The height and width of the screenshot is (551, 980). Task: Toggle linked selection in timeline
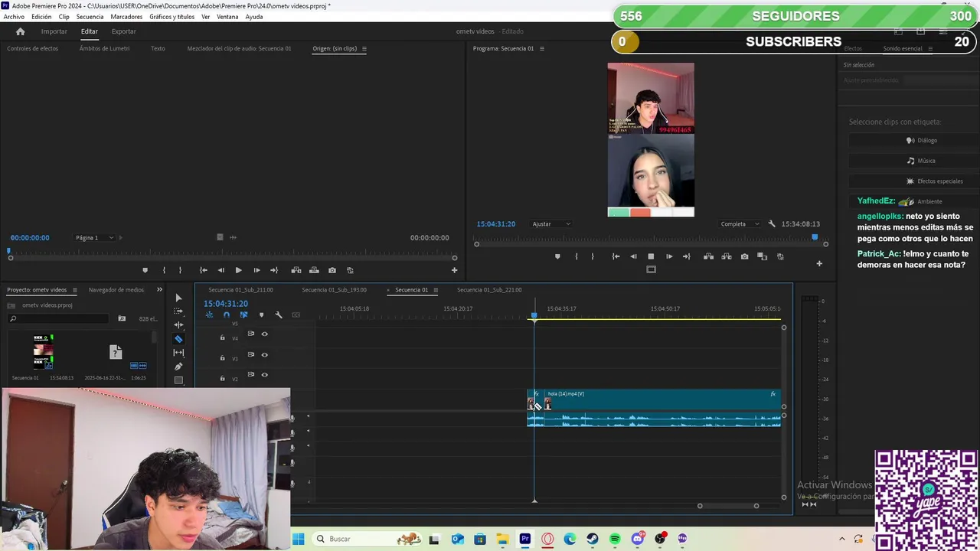click(243, 315)
